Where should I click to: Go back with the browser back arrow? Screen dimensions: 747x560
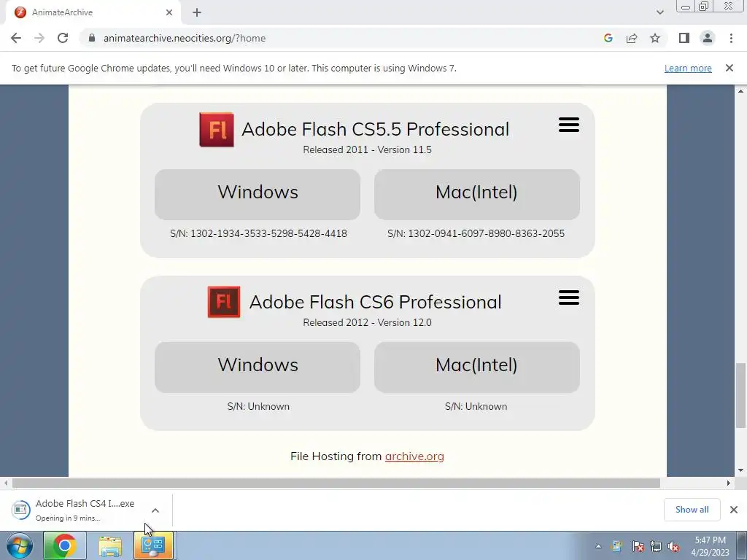(x=16, y=38)
